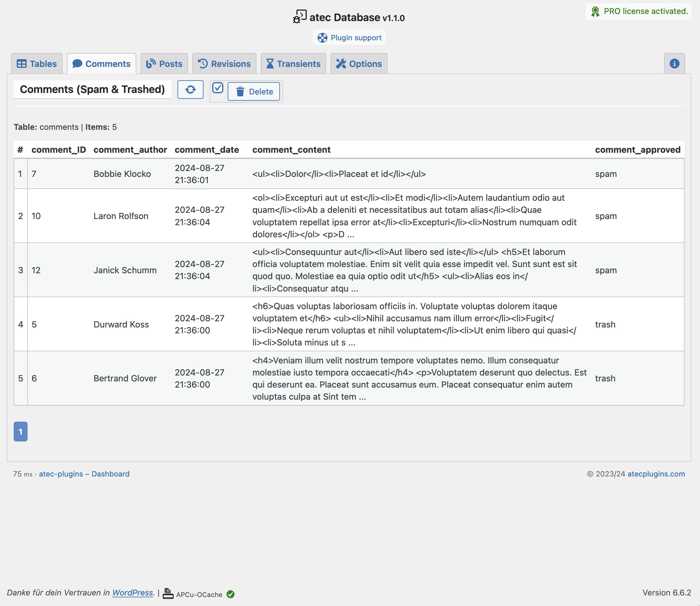Click the trash can icon on Delete

click(x=240, y=92)
